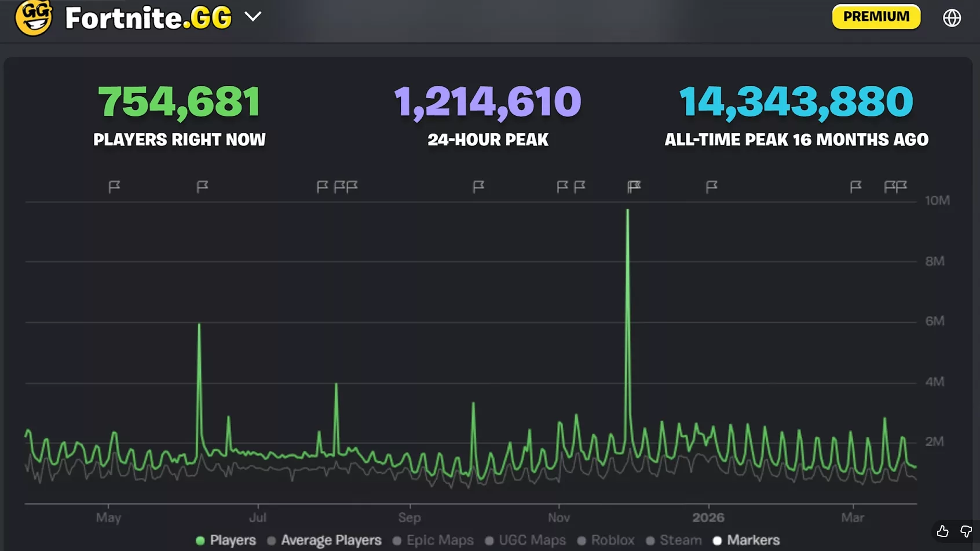Click the 2026 axis label
The width and height of the screenshot is (980, 551).
[x=710, y=517]
